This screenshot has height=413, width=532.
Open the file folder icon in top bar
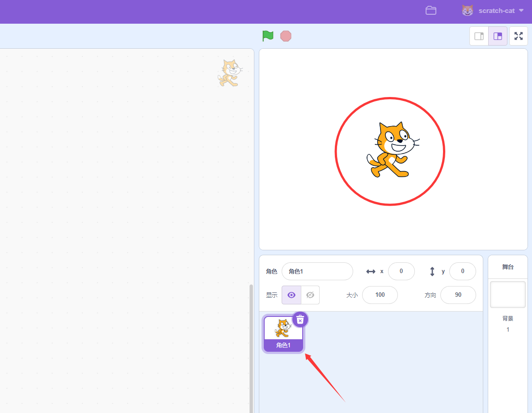(431, 10)
